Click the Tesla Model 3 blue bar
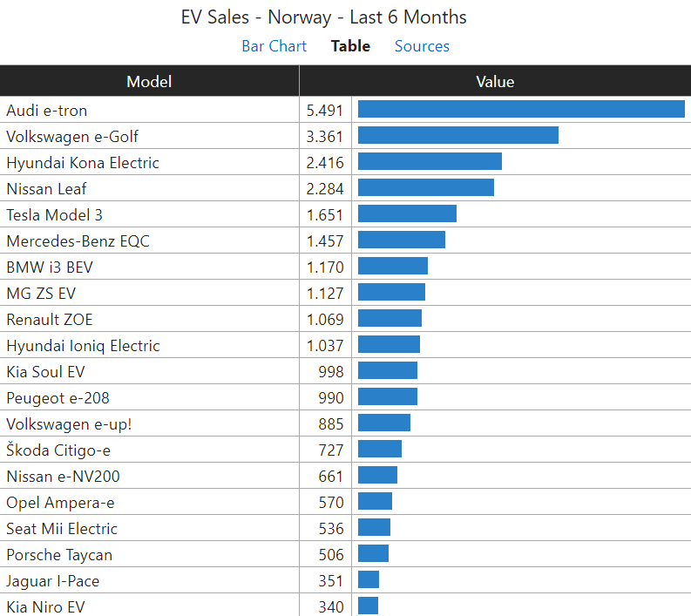Screen dimensions: 691x616 407,213
